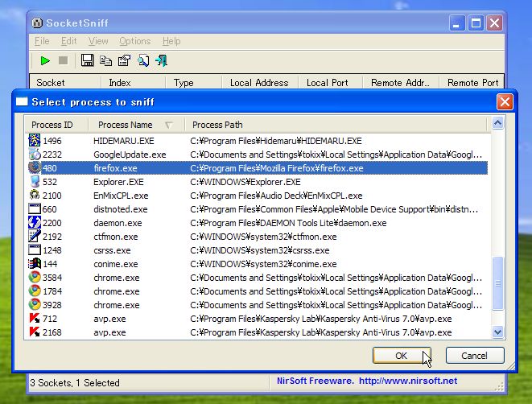Click the Socket column header

pos(65,82)
